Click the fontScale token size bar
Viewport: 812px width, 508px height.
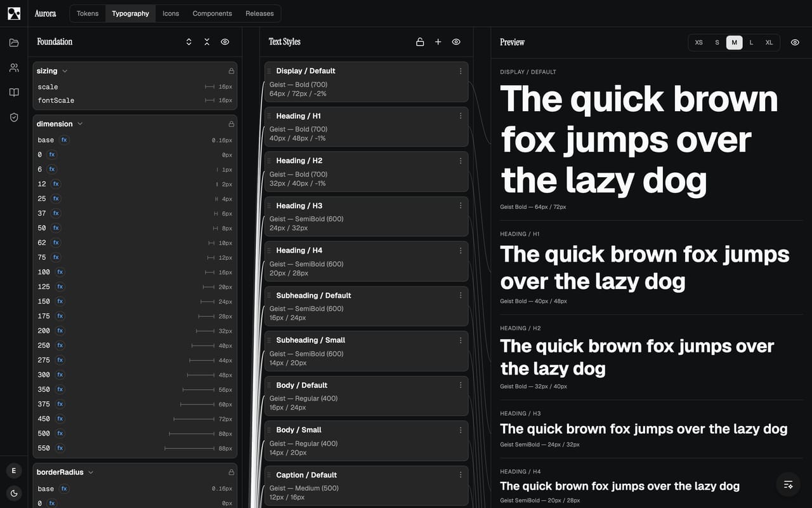click(x=209, y=100)
